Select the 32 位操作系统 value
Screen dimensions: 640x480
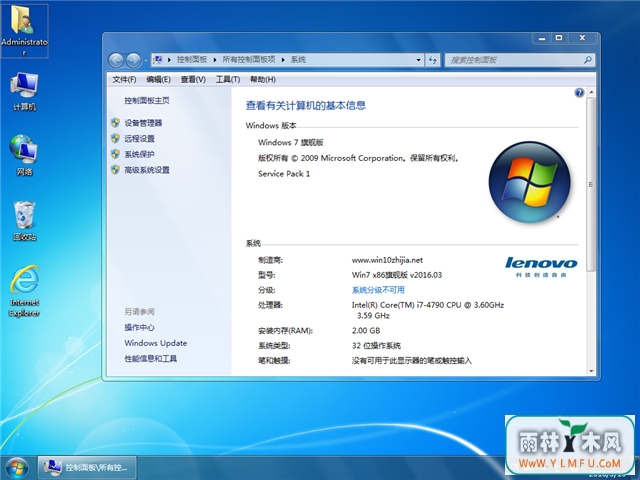click(376, 346)
